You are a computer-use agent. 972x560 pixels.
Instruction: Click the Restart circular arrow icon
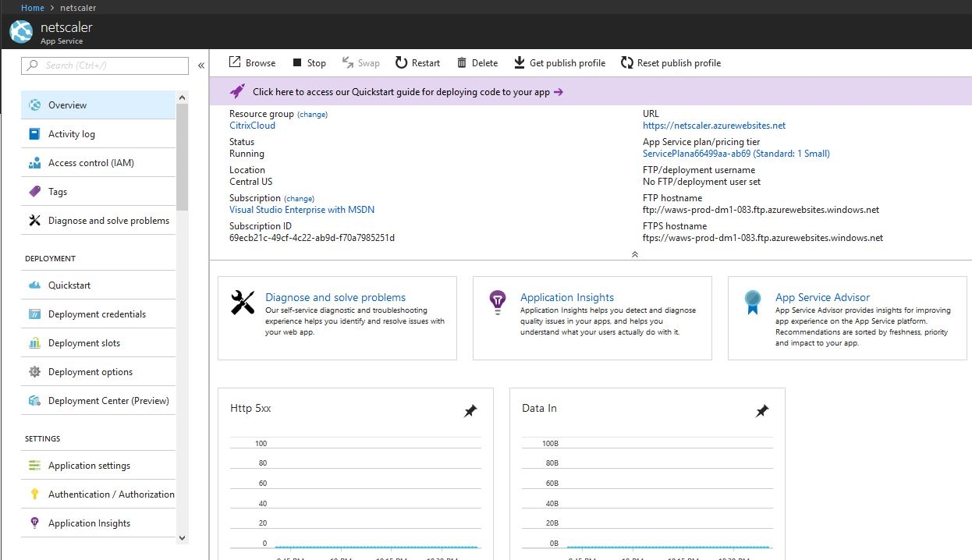tap(401, 62)
